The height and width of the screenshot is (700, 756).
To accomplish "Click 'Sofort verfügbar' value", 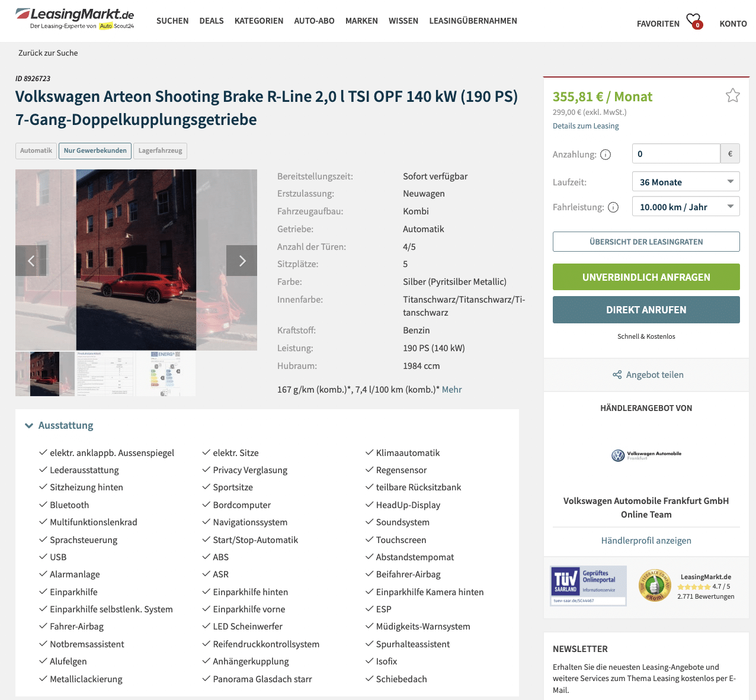I will 435,176.
